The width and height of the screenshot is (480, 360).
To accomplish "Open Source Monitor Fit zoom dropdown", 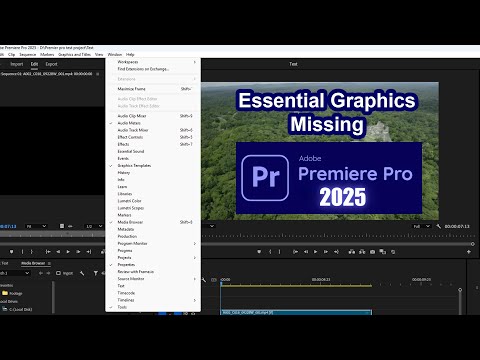I will pos(36,226).
